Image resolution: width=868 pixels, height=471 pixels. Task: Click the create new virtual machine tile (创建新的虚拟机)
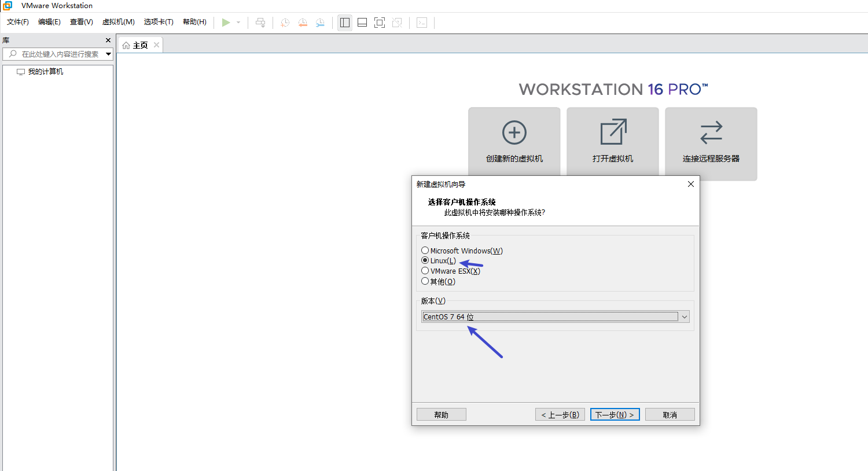click(x=514, y=142)
